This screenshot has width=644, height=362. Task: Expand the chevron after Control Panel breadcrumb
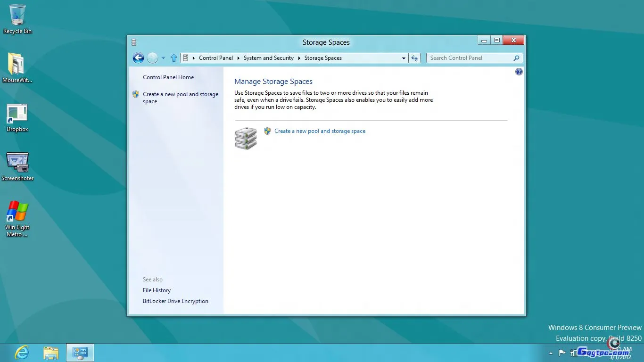pos(239,58)
